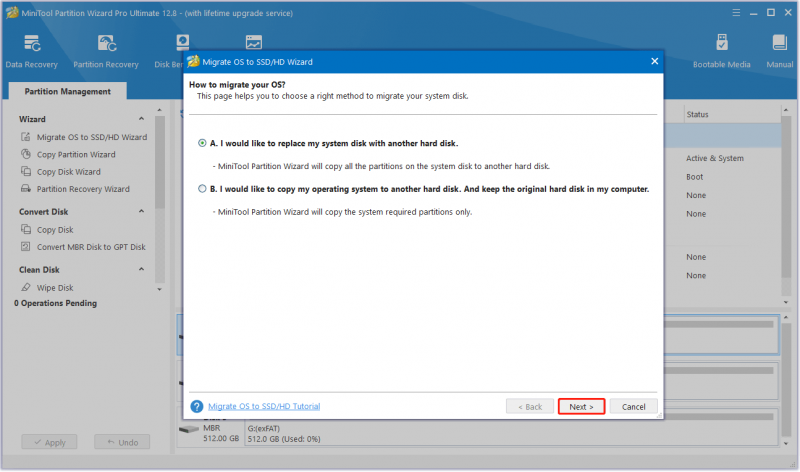Open the Data Recovery tool icon

click(x=32, y=43)
